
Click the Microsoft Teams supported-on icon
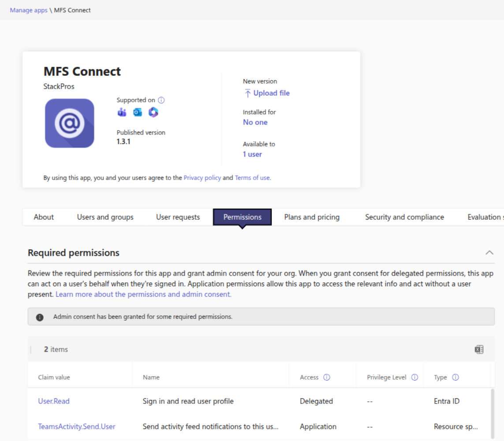pyautogui.click(x=122, y=112)
